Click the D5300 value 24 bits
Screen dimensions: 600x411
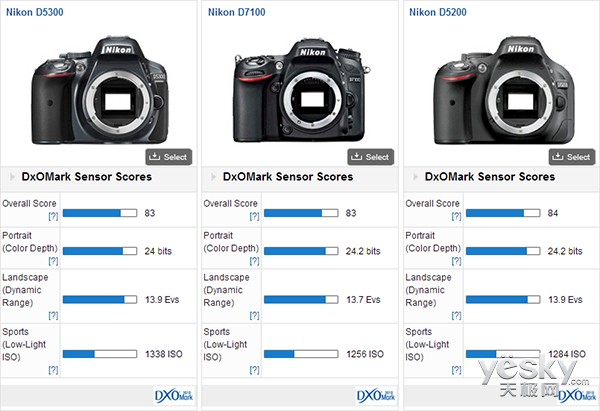[158, 251]
